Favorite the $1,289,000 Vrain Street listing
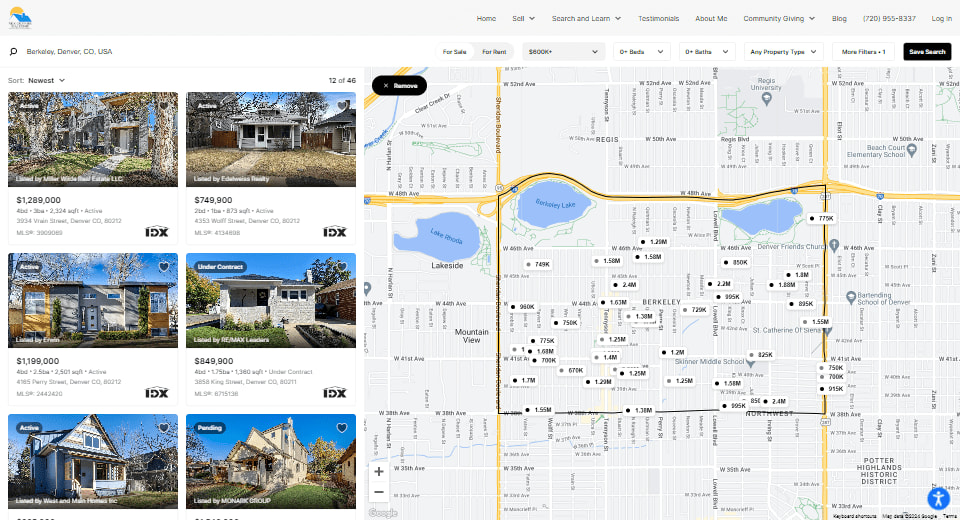 (x=163, y=106)
